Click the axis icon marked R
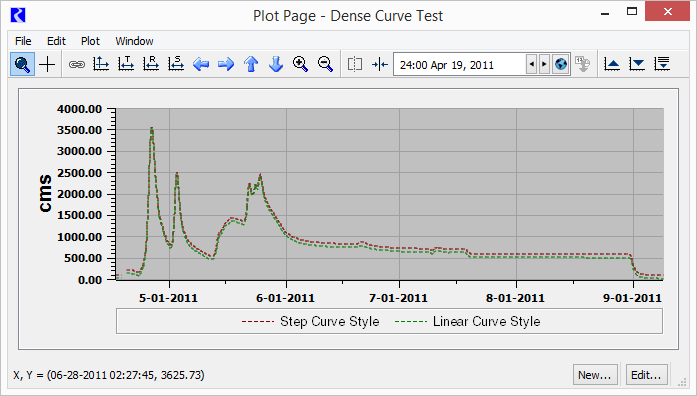This screenshot has height=396, width=697. click(x=151, y=64)
